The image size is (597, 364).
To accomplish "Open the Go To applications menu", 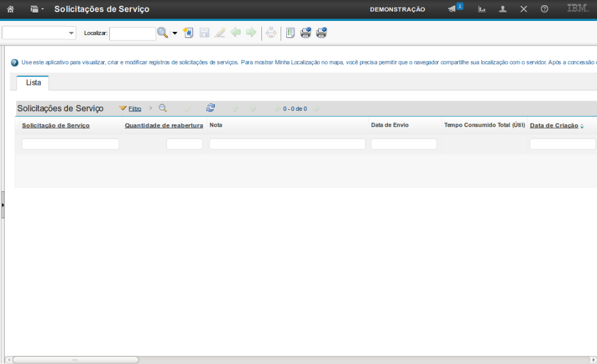I will [x=37, y=9].
